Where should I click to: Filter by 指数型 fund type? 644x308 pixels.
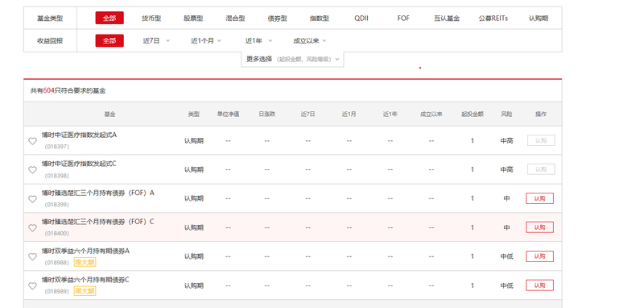tap(320, 18)
